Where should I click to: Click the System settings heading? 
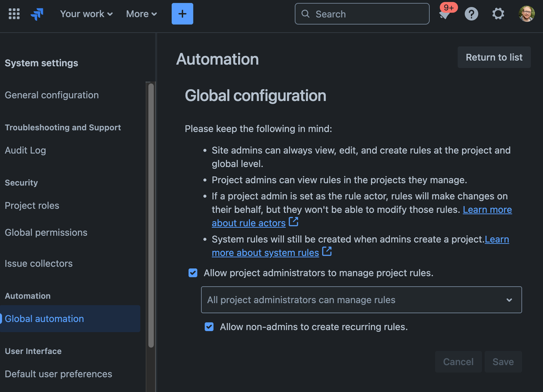pos(41,64)
